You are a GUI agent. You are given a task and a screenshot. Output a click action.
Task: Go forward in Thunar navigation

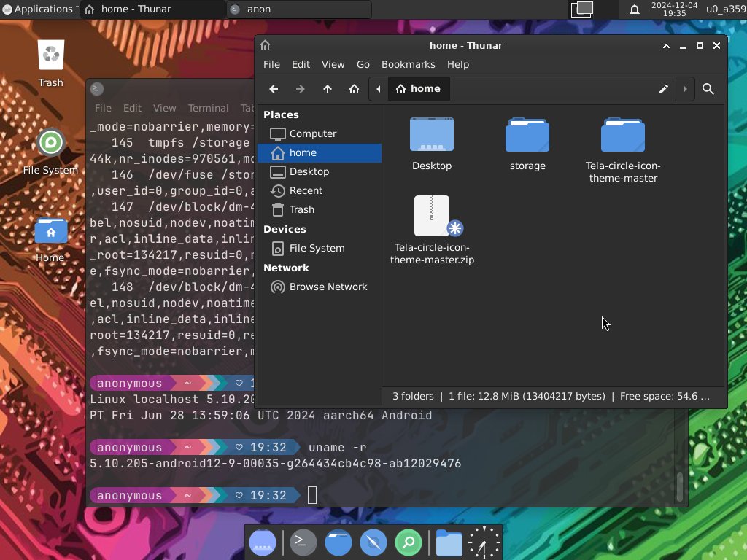pyautogui.click(x=300, y=89)
